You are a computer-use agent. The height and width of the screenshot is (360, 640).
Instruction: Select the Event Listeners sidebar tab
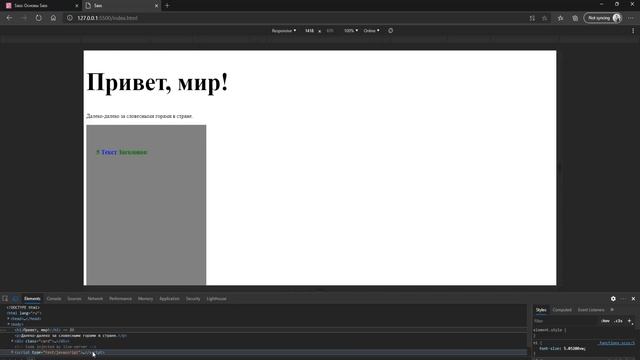591,310
